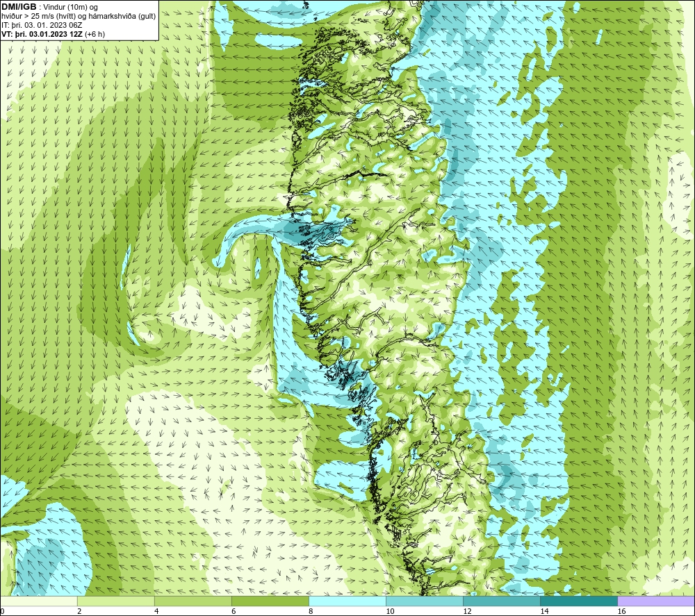Screen dimensions: 695x616
Task: Select the 6–8 legend color swatch
Action: [x=270, y=601]
